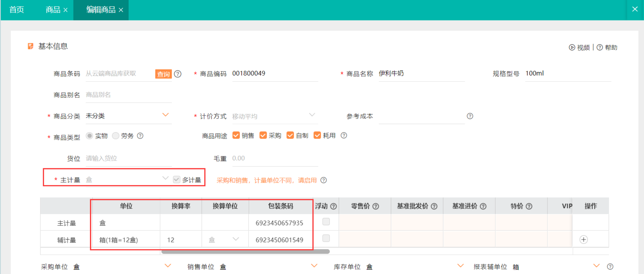Open the 视频 tutorial play icon
644x274 pixels.
(x=572, y=47)
